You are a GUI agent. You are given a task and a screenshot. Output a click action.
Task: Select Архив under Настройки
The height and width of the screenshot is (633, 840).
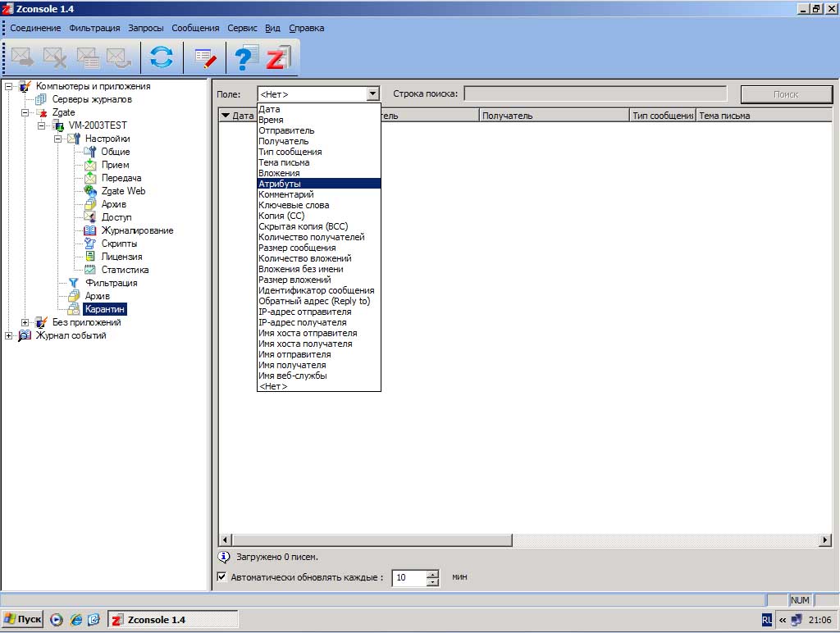[113, 204]
